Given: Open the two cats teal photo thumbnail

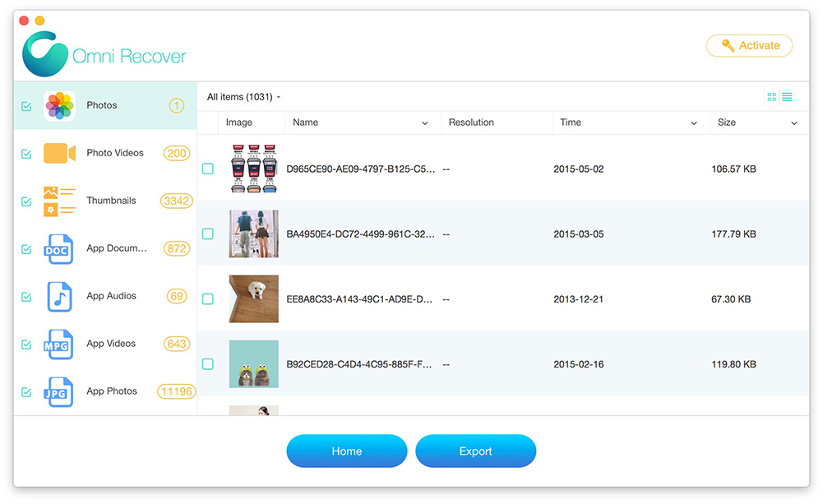Looking at the screenshot, I should (x=254, y=364).
